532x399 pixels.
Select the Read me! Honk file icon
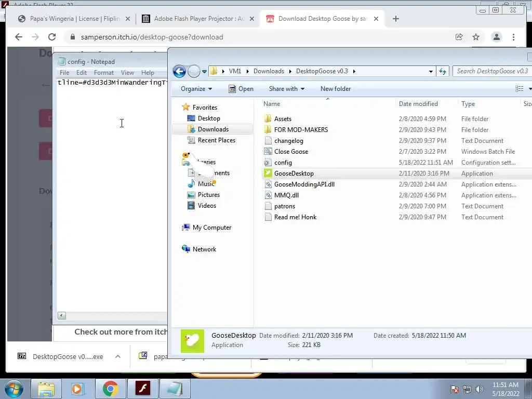tap(268, 217)
